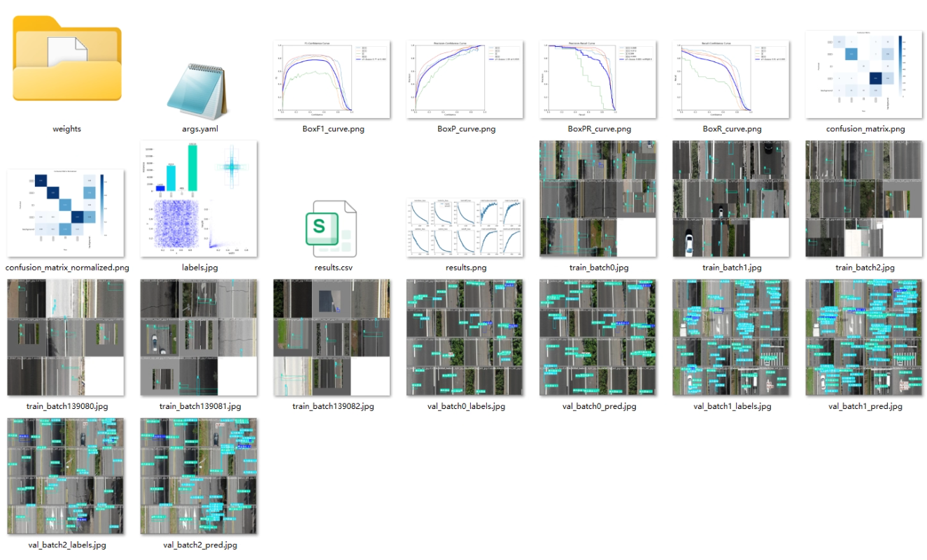Click the 'val_batch1_pred.jpg' file name
This screenshot has height=560, width=927.
click(x=865, y=406)
